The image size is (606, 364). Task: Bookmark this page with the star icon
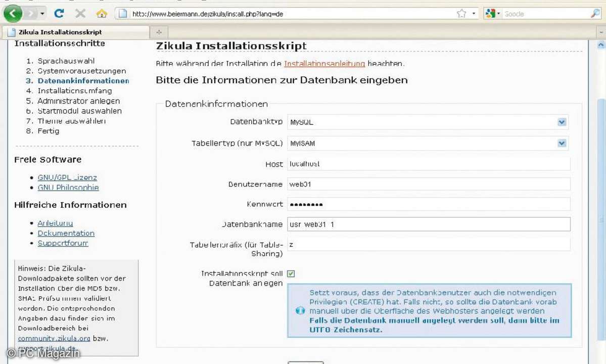click(461, 14)
